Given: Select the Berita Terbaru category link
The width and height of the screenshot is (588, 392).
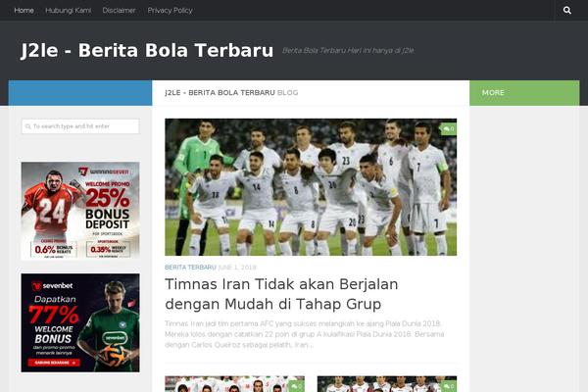Looking at the screenshot, I should coord(190,268).
